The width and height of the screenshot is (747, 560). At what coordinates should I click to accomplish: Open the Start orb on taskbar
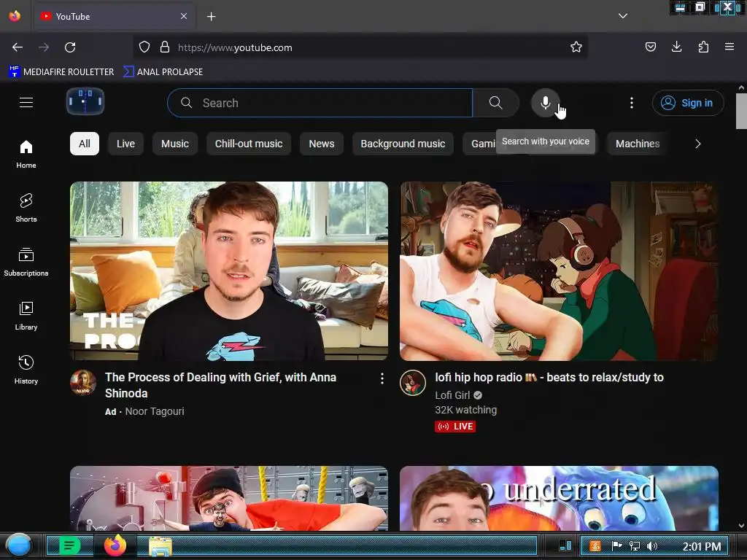point(19,545)
